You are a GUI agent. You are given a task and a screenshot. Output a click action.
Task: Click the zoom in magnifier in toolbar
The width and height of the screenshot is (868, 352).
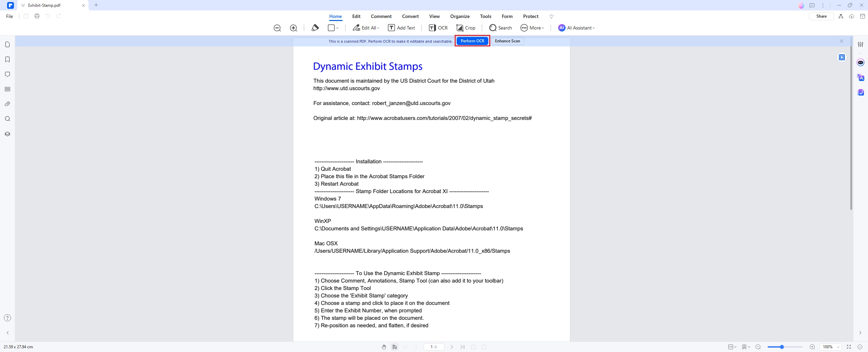click(x=294, y=28)
